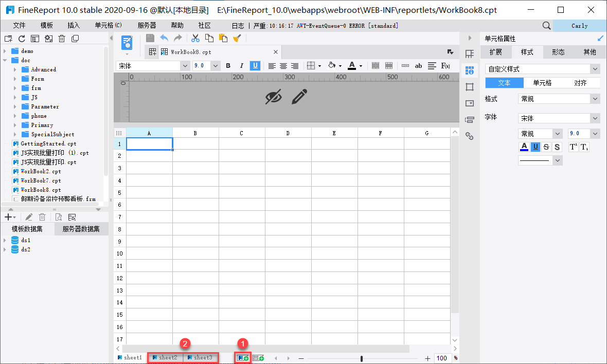Add new report sheet icon
The height and width of the screenshot is (364, 607).
click(x=243, y=358)
